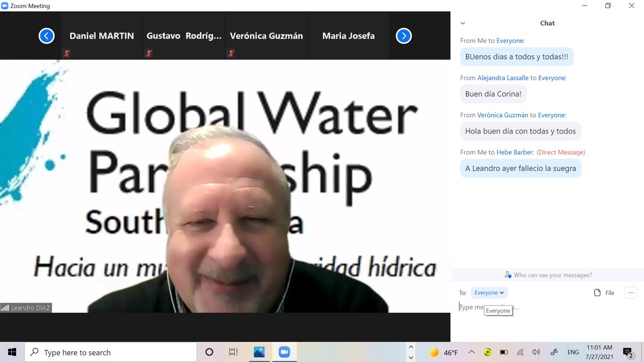Show next participants with right arrow
Viewport: 644px width, 362px height.
pyautogui.click(x=404, y=36)
